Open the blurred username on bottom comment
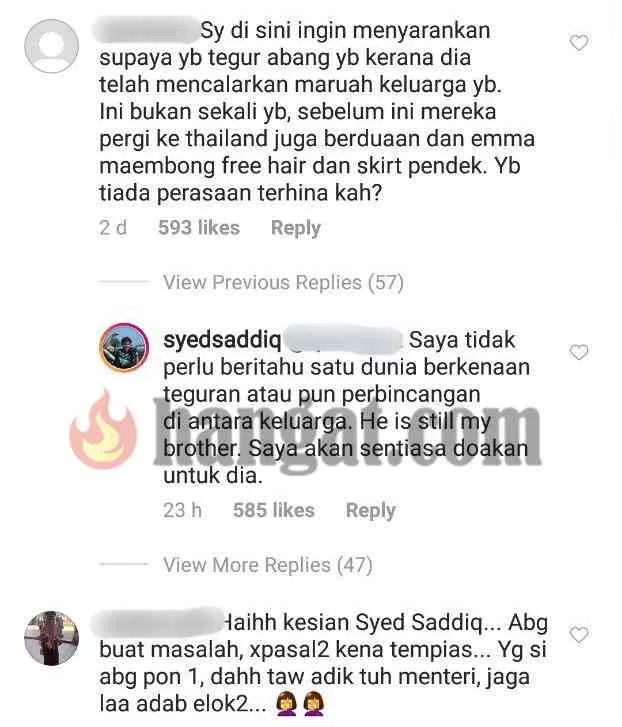Image resolution: width=622 pixels, height=727 pixels. (158, 620)
